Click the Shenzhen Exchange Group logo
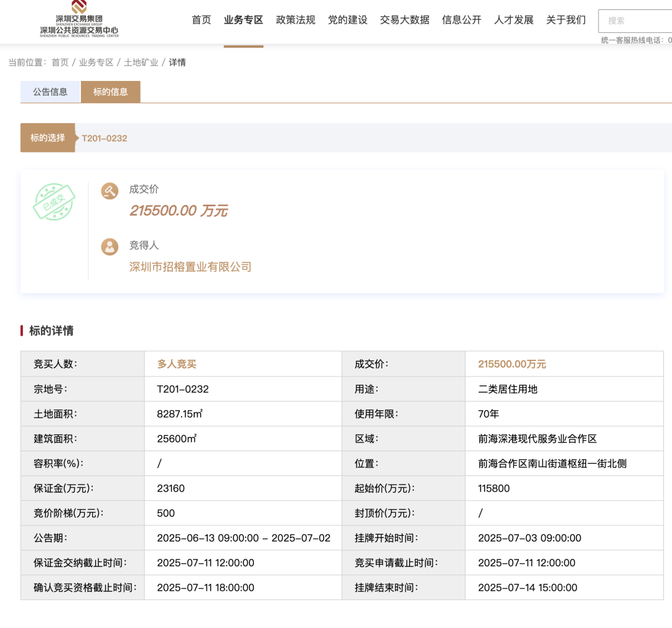Viewport: 672px width, 628px height. point(79,19)
